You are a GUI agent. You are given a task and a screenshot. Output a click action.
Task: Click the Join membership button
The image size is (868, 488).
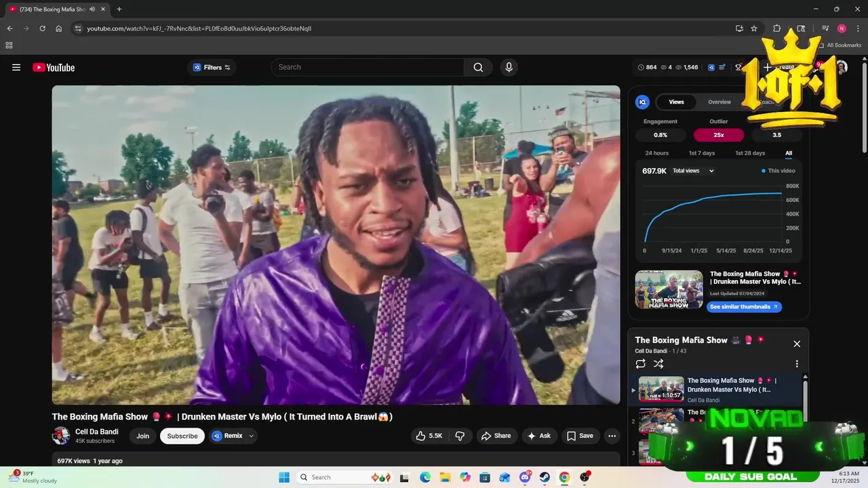[142, 436]
